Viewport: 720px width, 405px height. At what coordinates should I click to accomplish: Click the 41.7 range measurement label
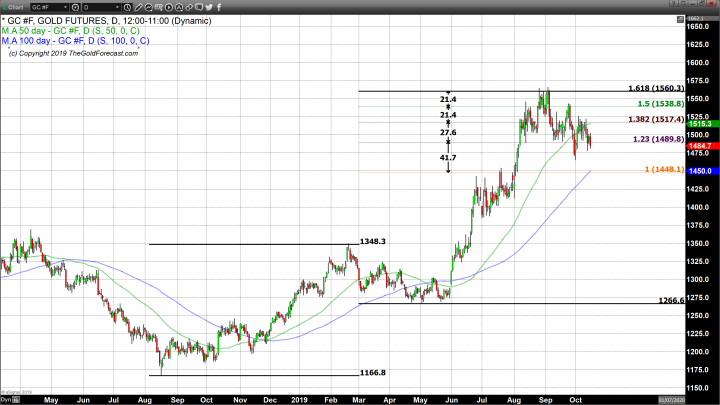click(448, 158)
